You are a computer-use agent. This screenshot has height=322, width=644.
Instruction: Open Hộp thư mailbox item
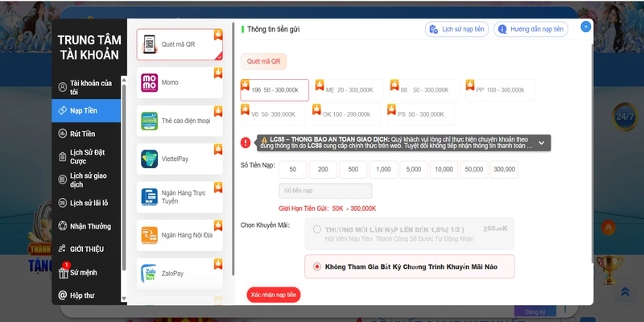[86, 295]
